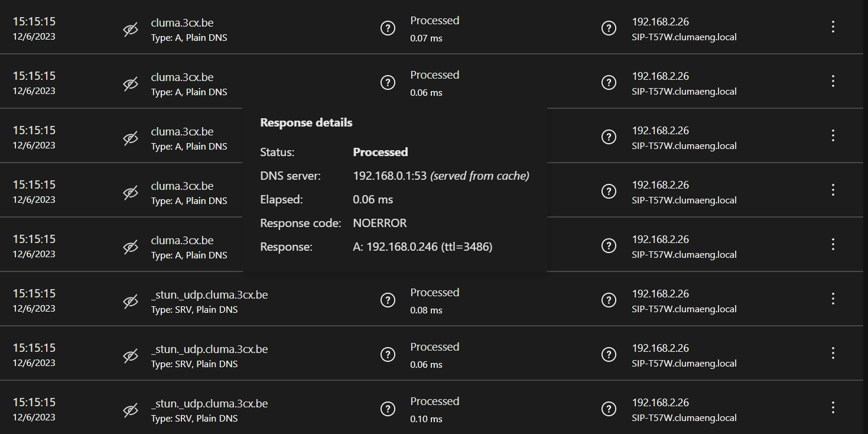
Task: Click response info icon of the 0.06 ms SRV query
Action: (x=388, y=355)
